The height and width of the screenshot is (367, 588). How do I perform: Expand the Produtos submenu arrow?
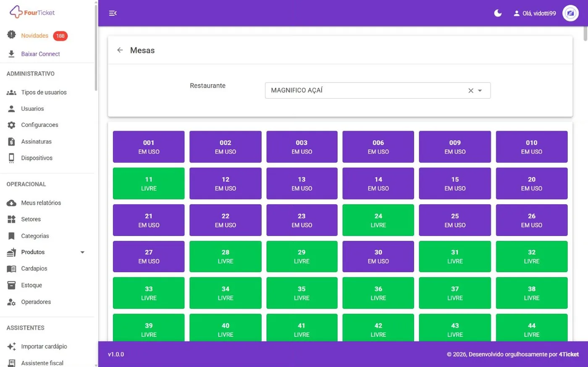pos(82,252)
